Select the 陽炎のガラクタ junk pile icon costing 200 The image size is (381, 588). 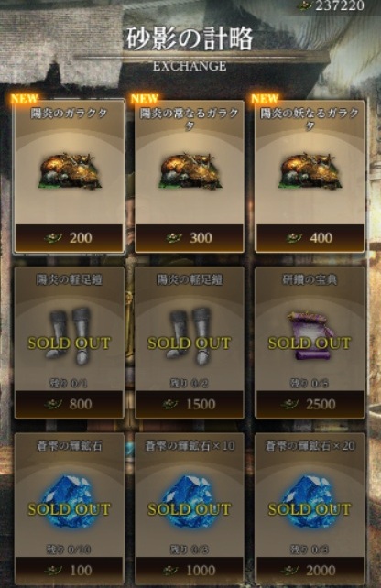pyautogui.click(x=70, y=171)
